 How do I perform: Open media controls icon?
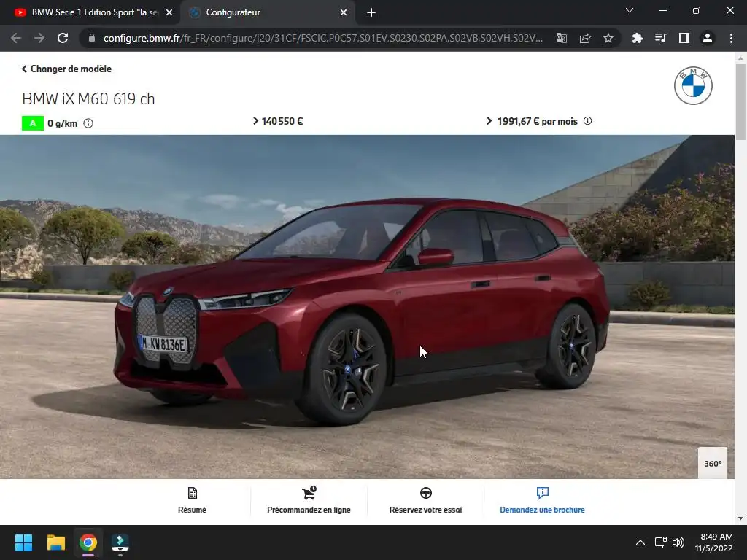pyautogui.click(x=660, y=38)
